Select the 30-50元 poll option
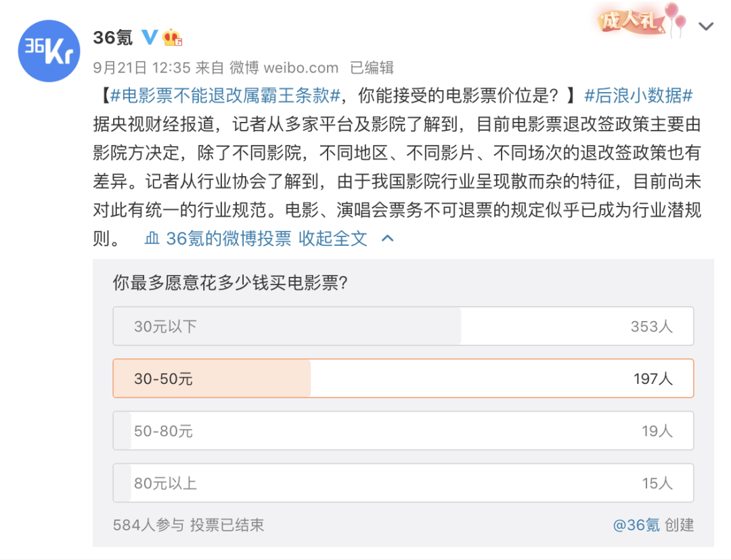731x560 pixels. 403,379
